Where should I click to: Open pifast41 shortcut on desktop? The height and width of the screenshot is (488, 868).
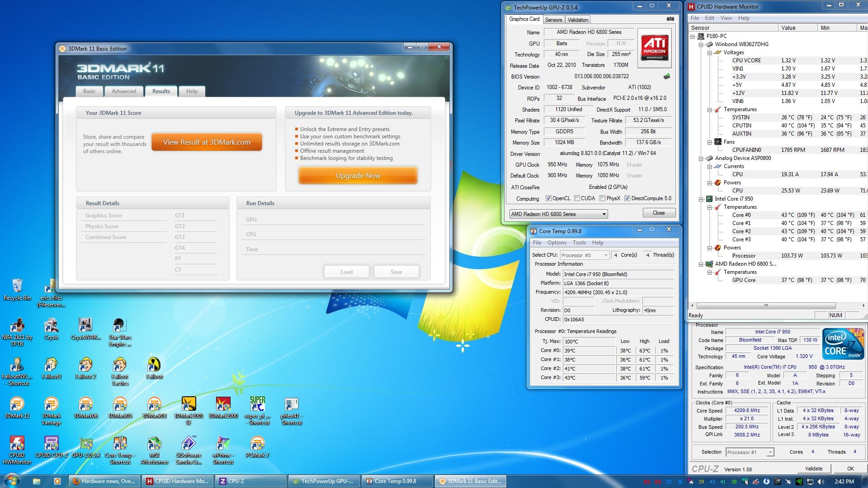click(x=292, y=411)
